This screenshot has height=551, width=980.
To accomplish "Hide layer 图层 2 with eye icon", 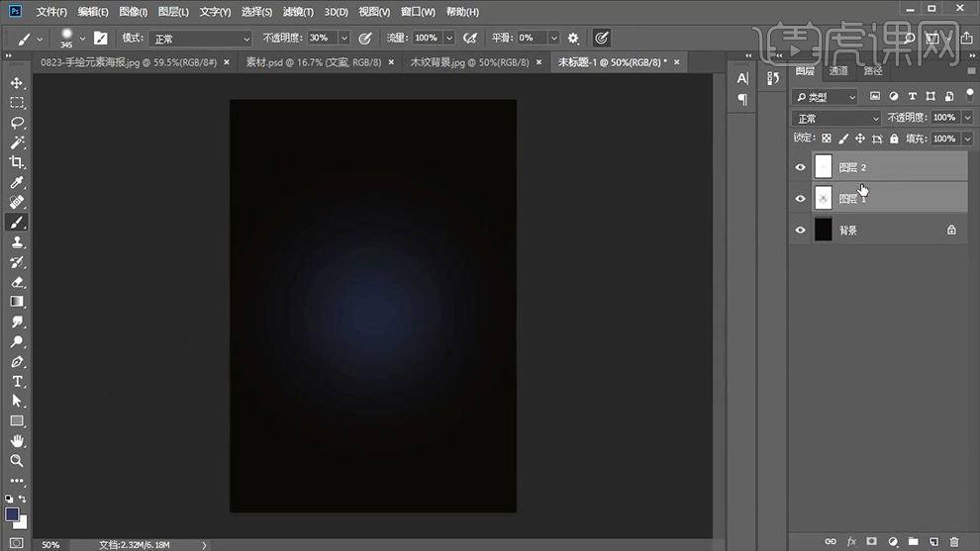I will [x=800, y=167].
